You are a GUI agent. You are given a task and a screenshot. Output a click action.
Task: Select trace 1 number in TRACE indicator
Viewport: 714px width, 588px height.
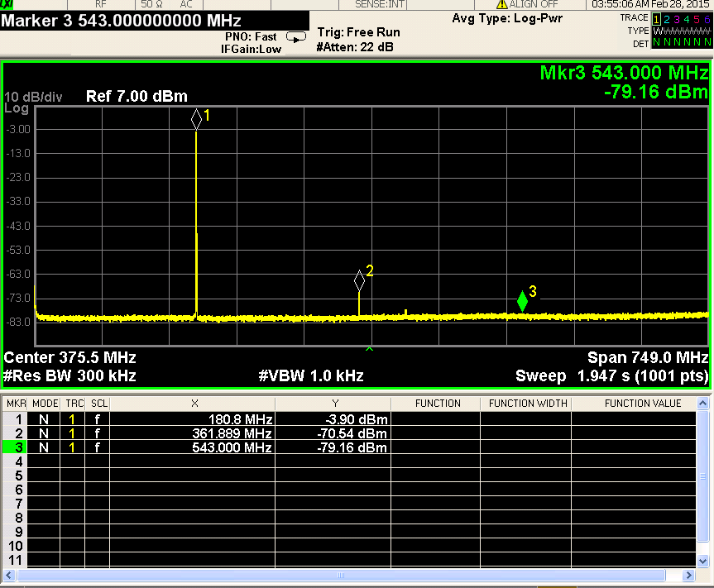(658, 18)
